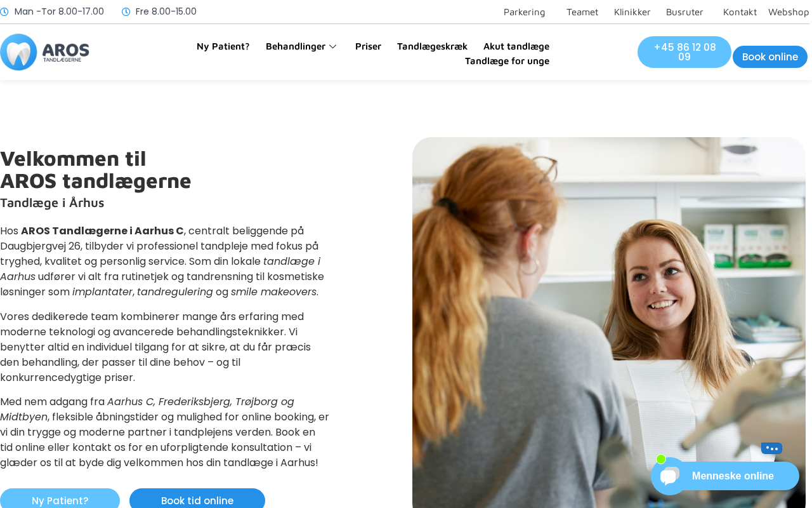812x508 pixels.
Task: Click the AROS Tandlægerne tooth logo
Action: tap(44, 52)
